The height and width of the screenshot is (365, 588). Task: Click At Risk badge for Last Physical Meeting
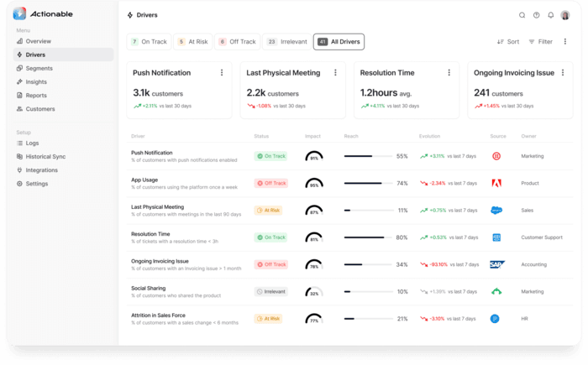pos(268,211)
